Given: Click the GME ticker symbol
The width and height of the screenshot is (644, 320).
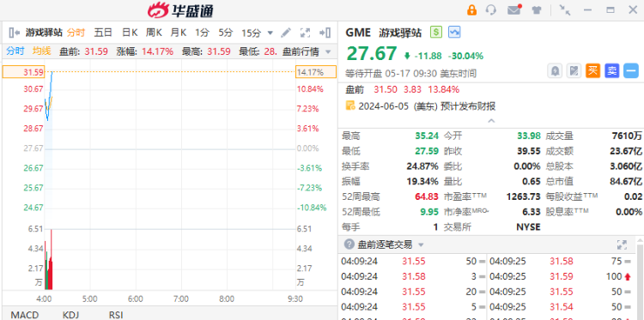Looking at the screenshot, I should coord(358,33).
